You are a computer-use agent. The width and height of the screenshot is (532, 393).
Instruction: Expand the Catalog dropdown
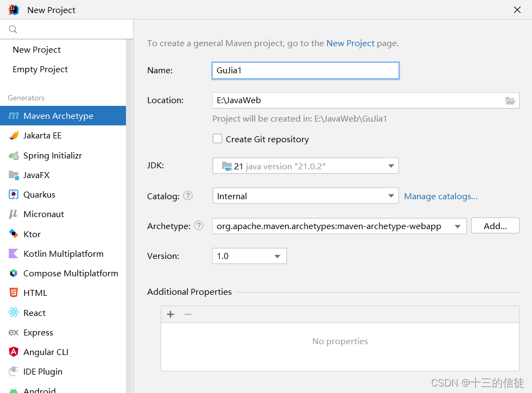coord(391,196)
